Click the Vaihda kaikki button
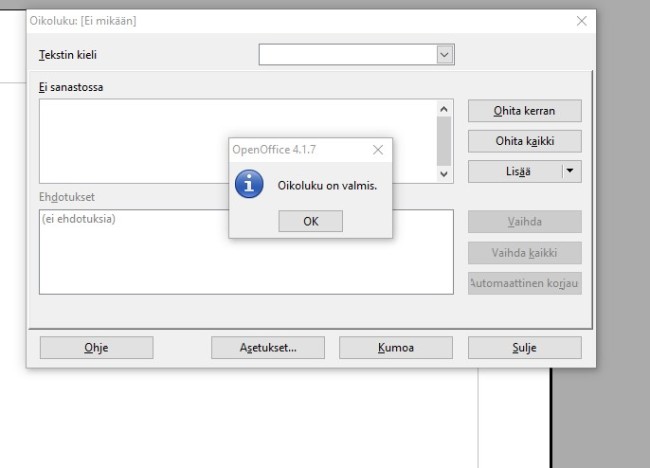 click(x=524, y=252)
